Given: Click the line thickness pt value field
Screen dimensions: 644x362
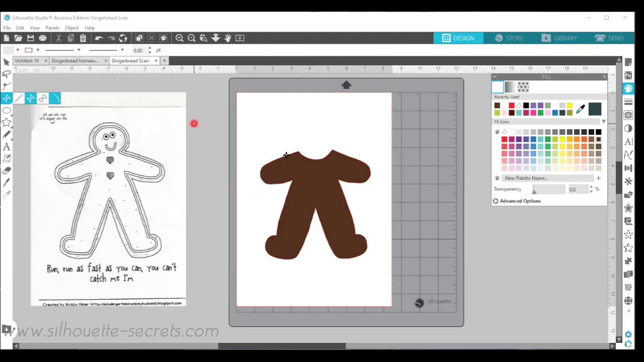Looking at the screenshot, I should (138, 50).
